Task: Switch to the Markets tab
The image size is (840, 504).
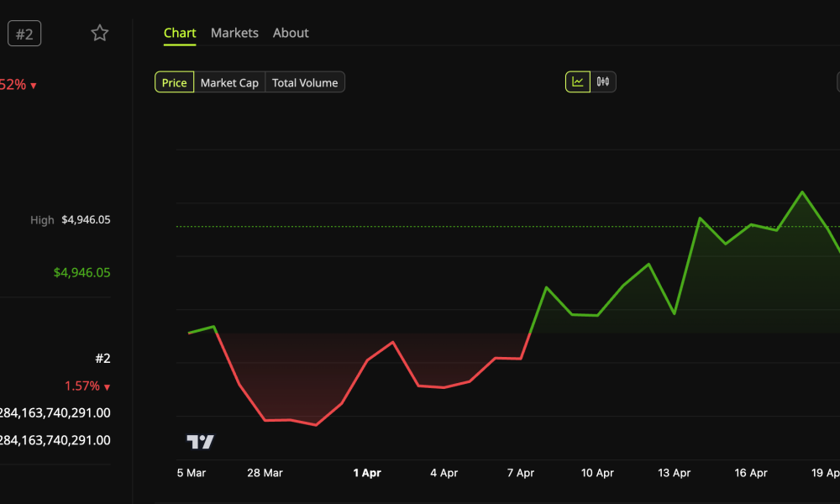Action: (234, 33)
